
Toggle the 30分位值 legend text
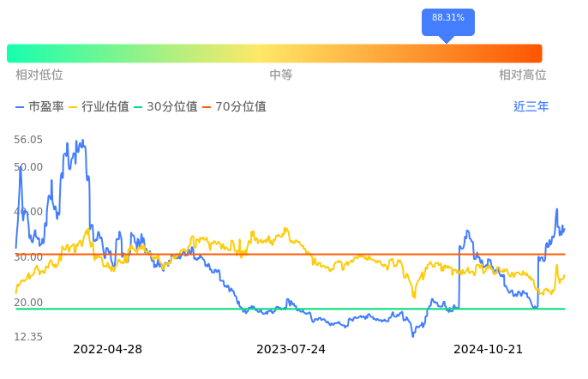click(x=172, y=107)
